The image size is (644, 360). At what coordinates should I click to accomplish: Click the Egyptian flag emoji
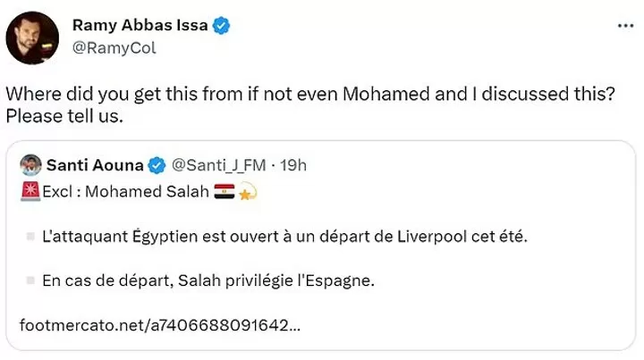coord(225,192)
